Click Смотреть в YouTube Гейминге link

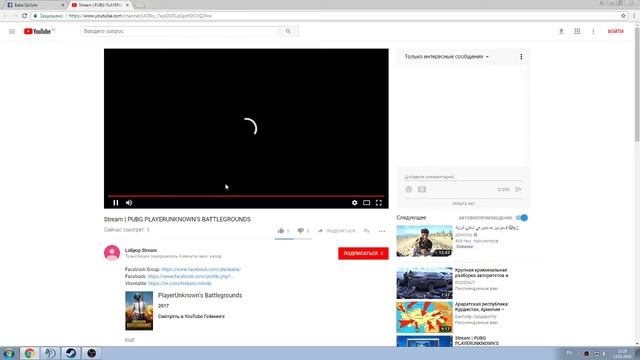pos(191,316)
